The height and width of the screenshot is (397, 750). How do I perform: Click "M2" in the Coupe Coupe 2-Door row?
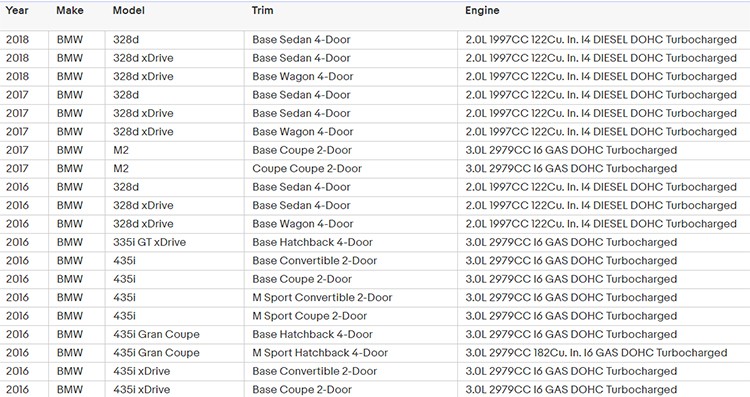click(121, 168)
